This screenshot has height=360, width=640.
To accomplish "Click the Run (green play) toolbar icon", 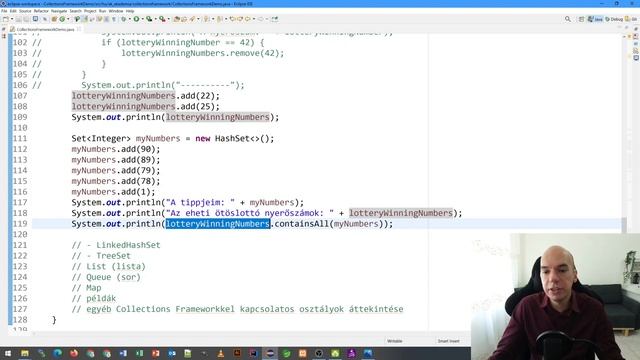I will (136, 19).
